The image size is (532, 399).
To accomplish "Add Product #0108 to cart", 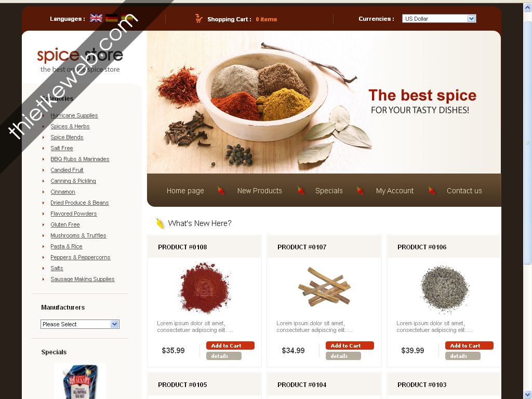I will pyautogui.click(x=230, y=345).
